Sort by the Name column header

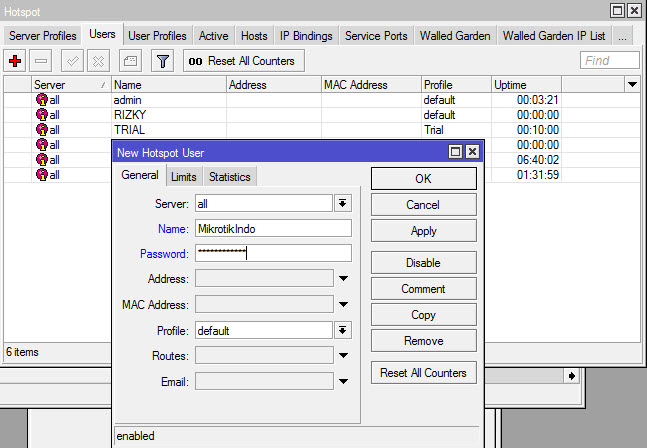[169, 85]
